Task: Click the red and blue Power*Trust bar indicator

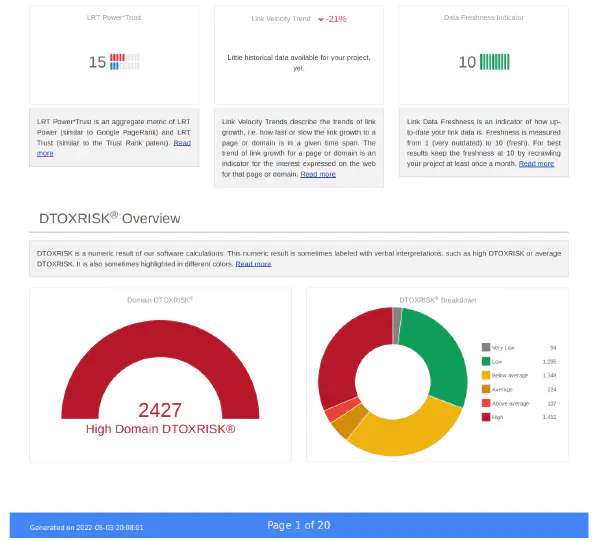Action: pos(125,62)
